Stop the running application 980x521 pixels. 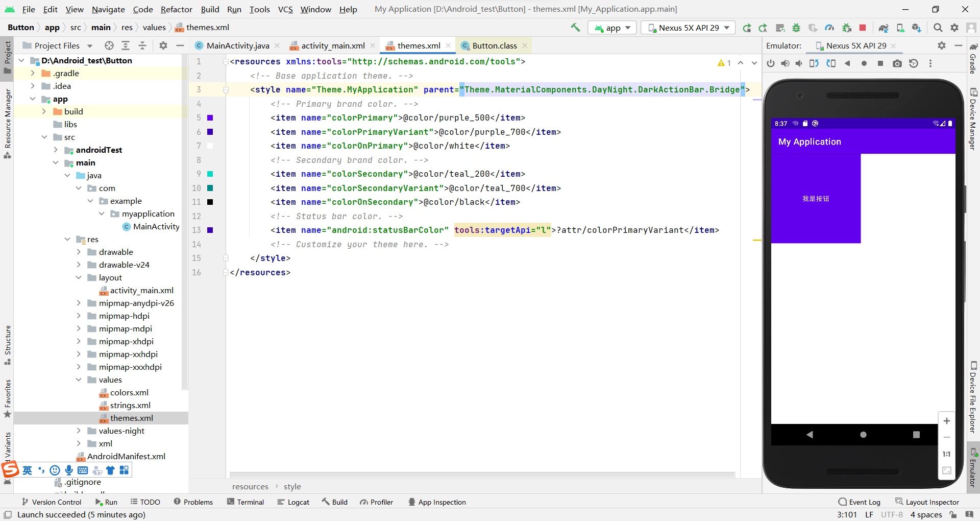863,28
